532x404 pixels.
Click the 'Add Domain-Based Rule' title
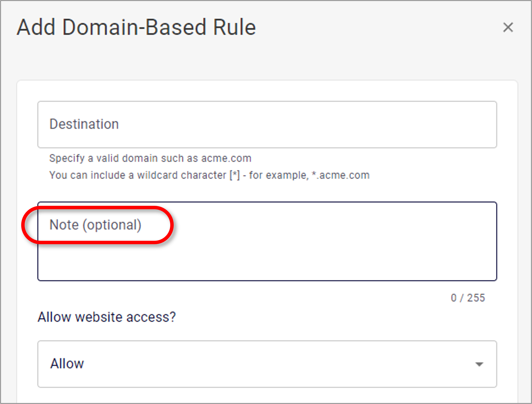click(x=136, y=27)
